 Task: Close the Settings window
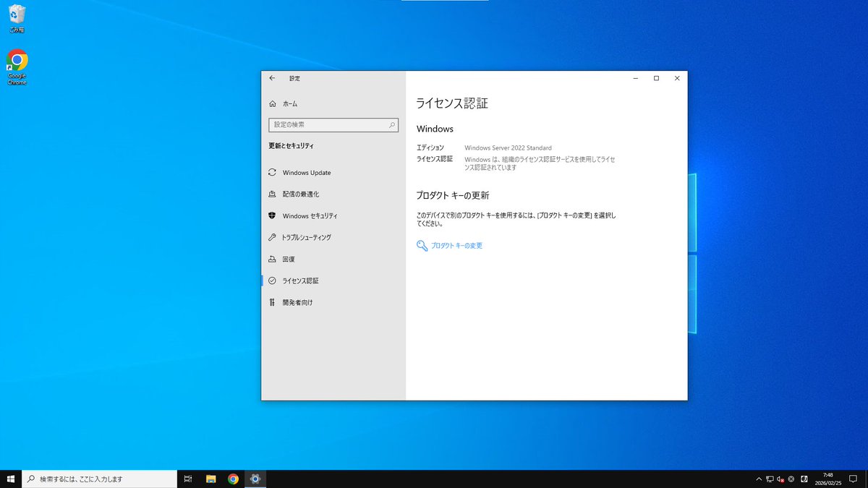[x=677, y=78]
